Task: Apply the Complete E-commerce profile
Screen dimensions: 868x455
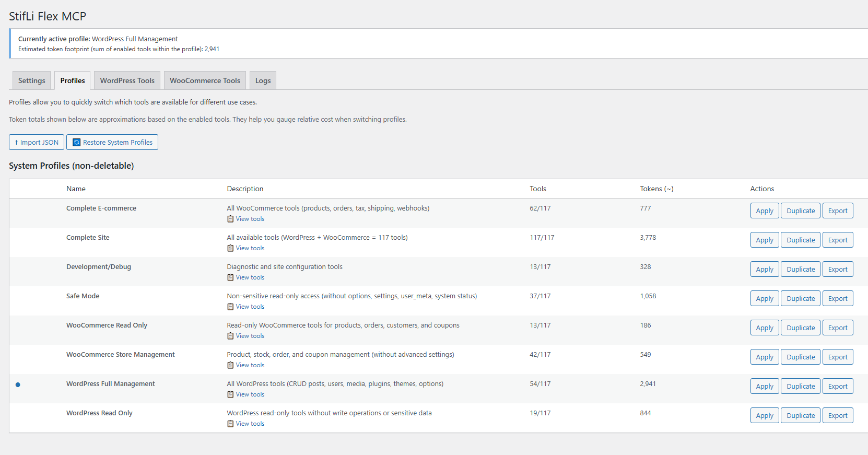Action: coord(765,211)
